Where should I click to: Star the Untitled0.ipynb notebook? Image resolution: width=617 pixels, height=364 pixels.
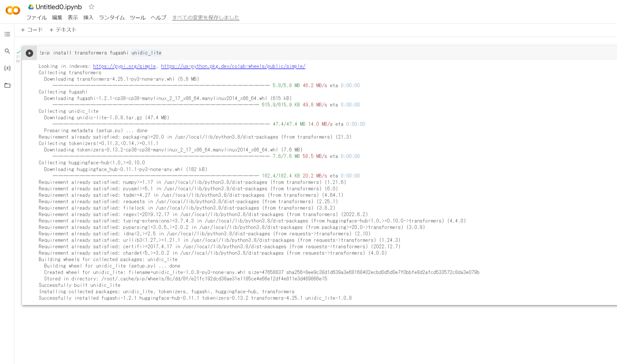click(x=92, y=7)
